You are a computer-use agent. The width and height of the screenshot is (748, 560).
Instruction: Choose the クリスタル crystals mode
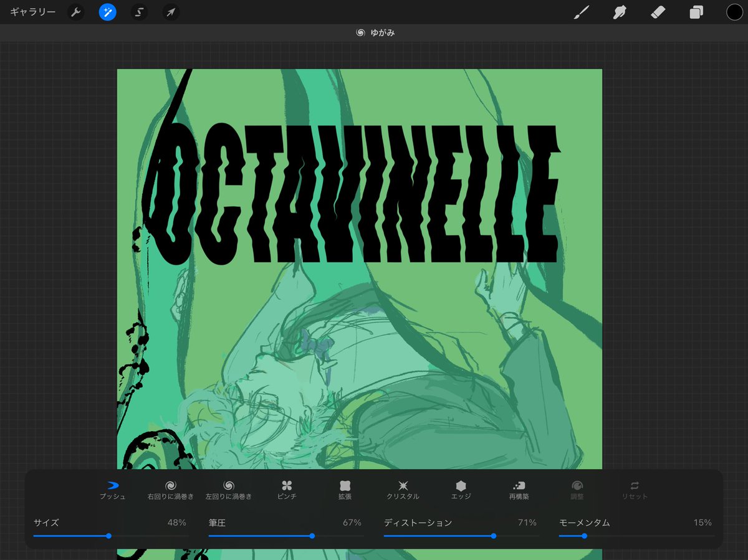[x=403, y=490]
